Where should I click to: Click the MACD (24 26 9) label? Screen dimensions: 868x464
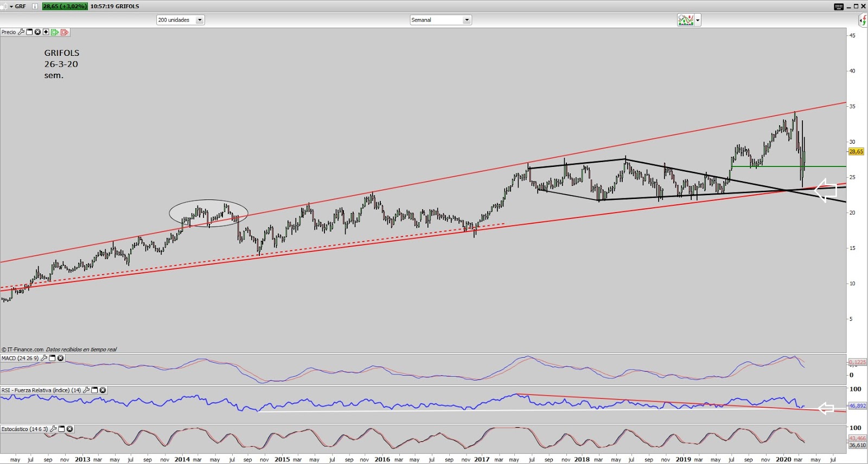(20, 358)
